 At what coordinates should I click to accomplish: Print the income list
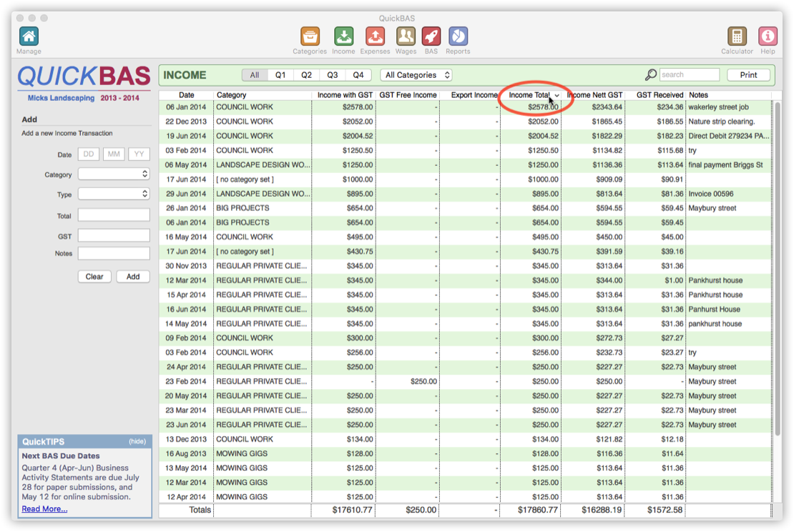pos(749,74)
